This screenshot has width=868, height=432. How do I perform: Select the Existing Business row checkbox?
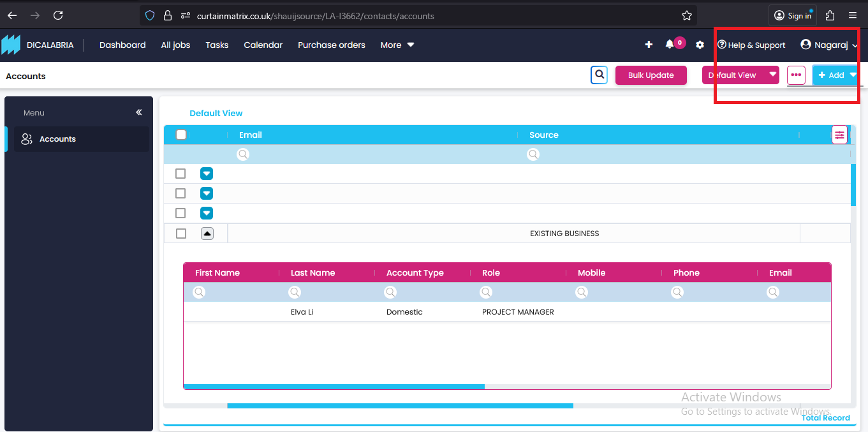pos(181,234)
